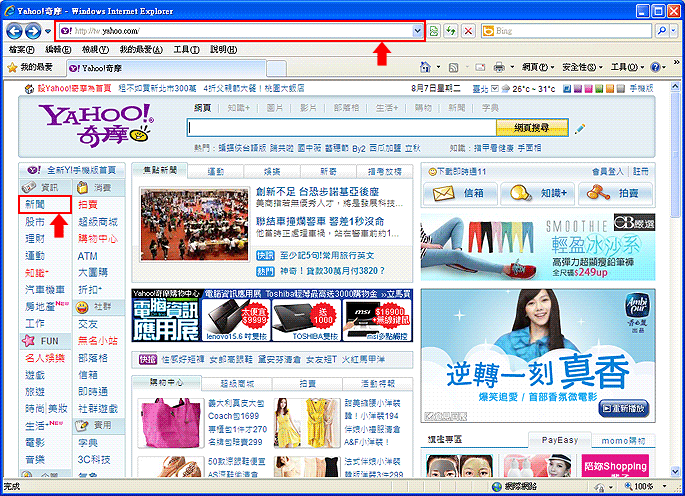Open the crowd photo news thumbnail
This screenshot has height=496, width=685.
tap(194, 225)
